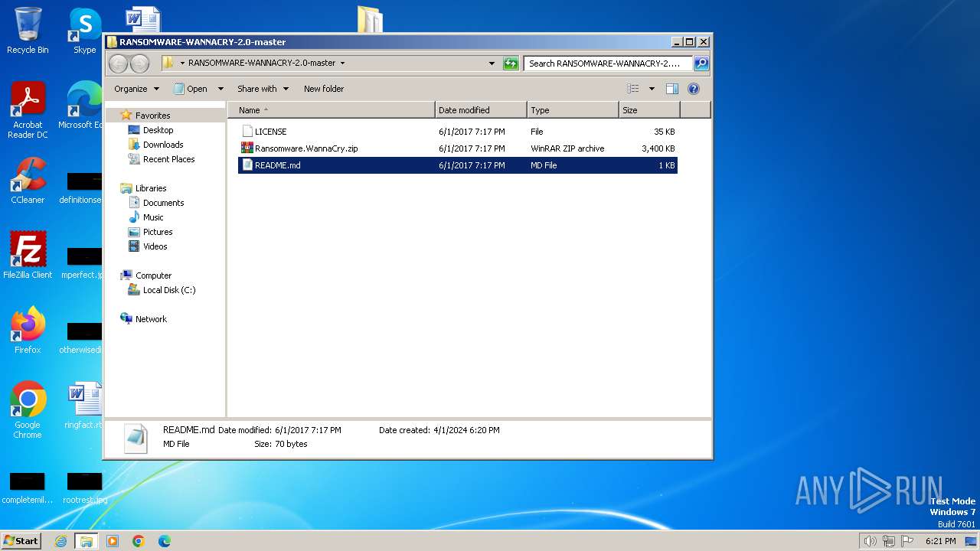Expand the Open button dropdown arrow
The width and height of the screenshot is (980, 551).
(x=220, y=89)
